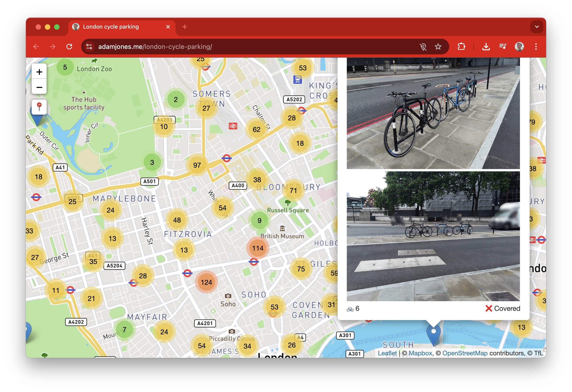Expand the tab search chevron dropdown
This screenshot has width=572, height=392.
click(x=537, y=27)
